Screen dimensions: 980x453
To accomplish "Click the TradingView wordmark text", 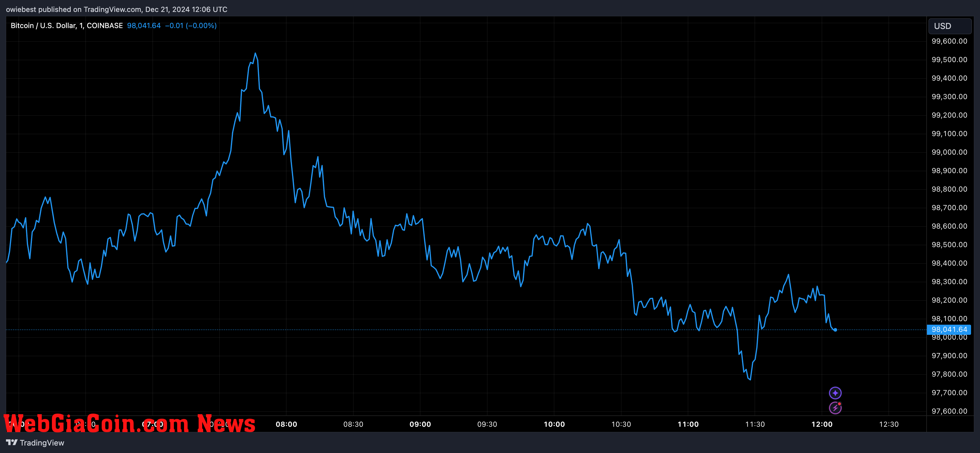I will [42, 443].
